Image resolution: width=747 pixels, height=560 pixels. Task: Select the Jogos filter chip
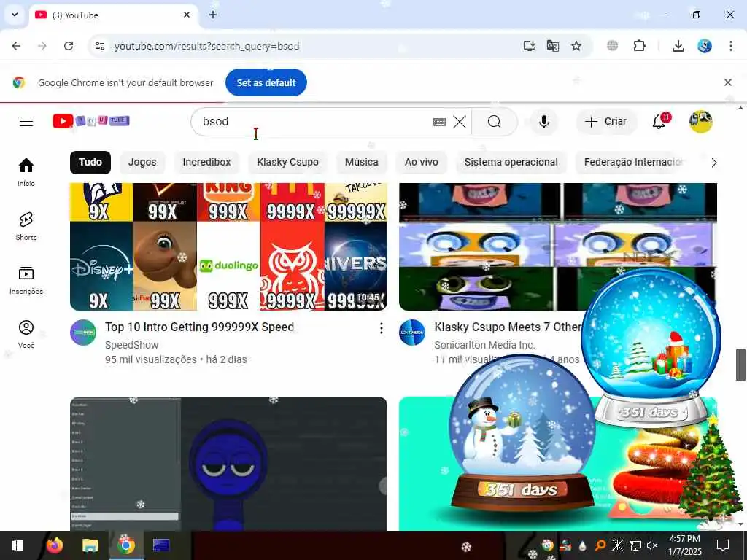pos(142,163)
